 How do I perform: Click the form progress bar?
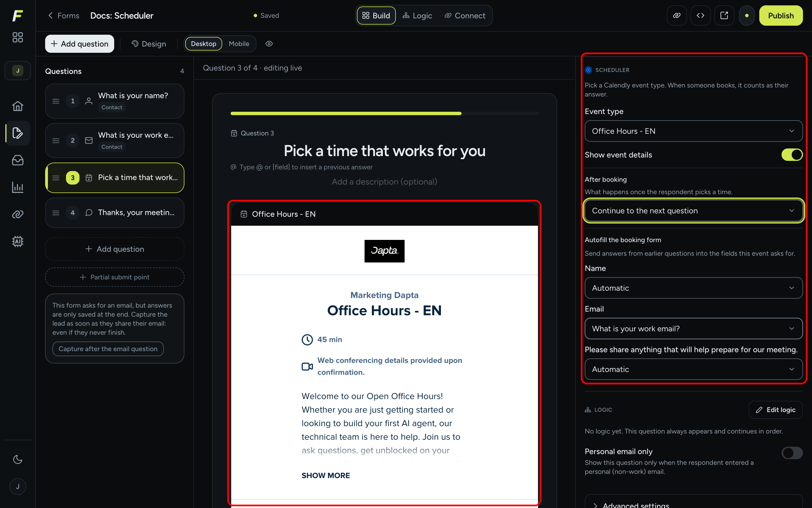click(385, 113)
